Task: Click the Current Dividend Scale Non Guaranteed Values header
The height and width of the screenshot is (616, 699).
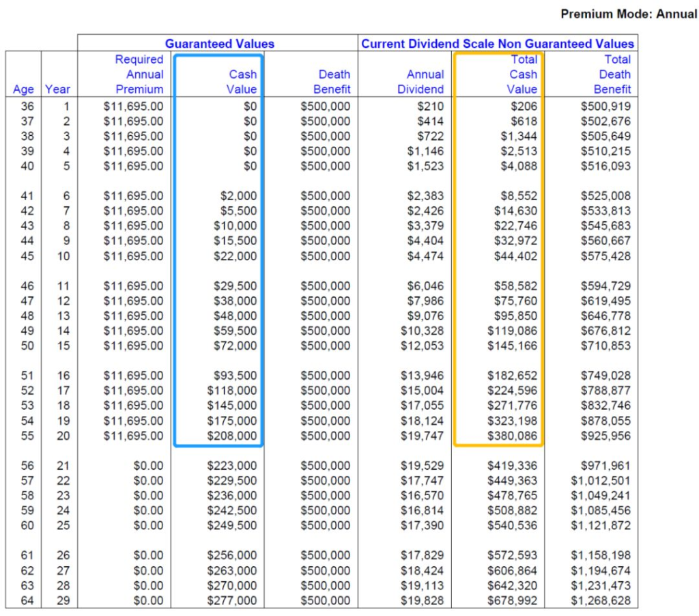Action: point(497,44)
